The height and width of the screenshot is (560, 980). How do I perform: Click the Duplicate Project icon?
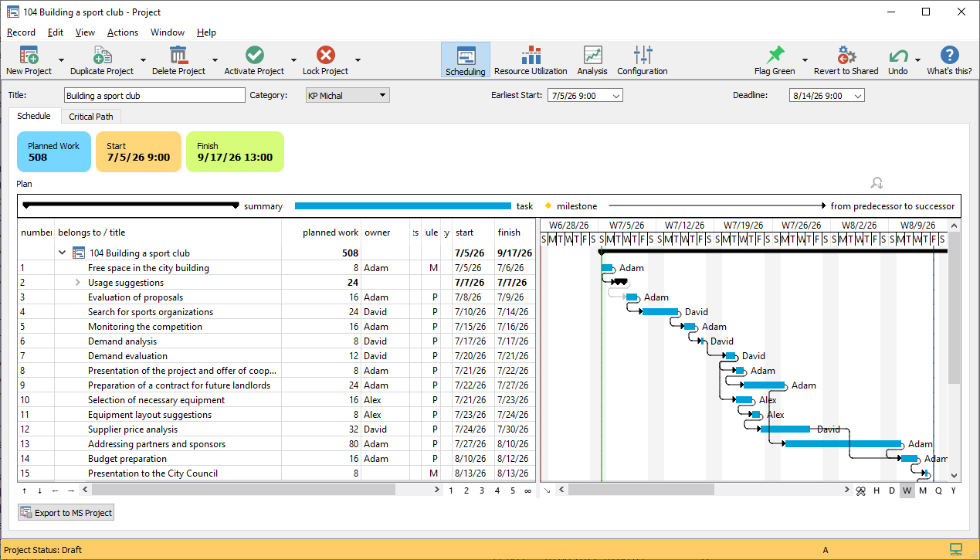102,56
